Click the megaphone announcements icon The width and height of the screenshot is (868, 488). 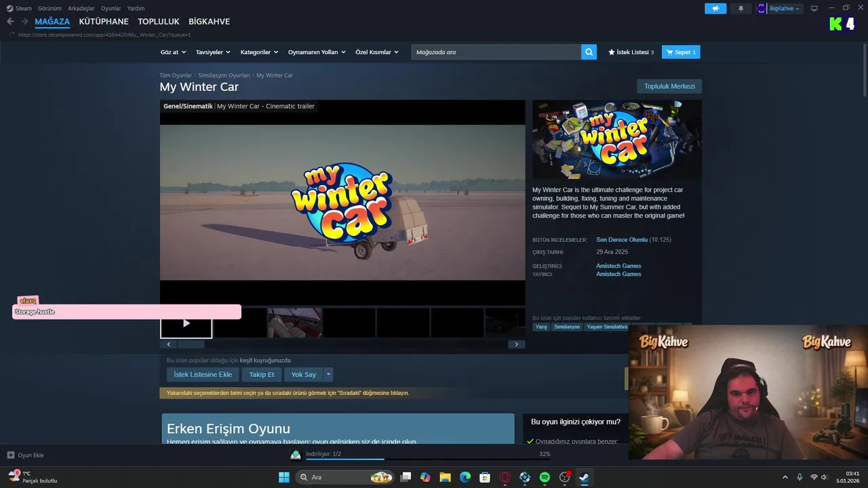coord(715,9)
